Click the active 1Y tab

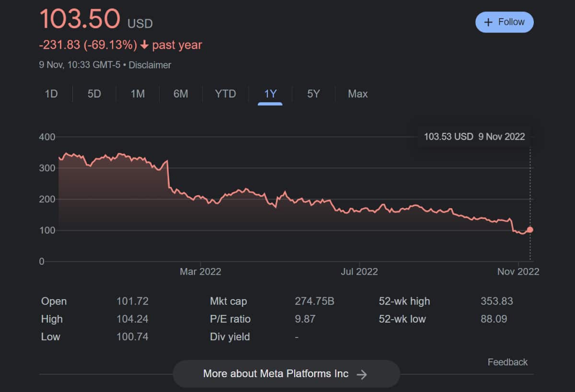coord(270,94)
